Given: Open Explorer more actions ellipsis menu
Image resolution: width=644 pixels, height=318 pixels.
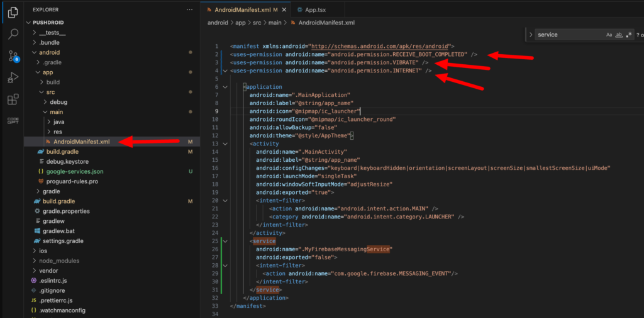Looking at the screenshot, I should pos(189,9).
